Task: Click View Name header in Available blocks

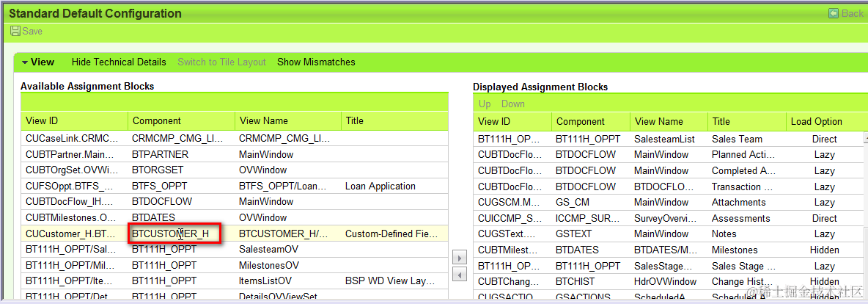Action: point(287,121)
